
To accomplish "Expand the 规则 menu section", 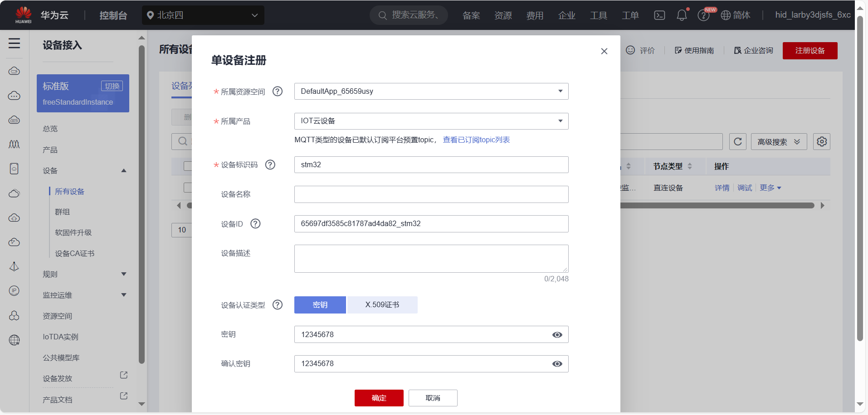I will [124, 274].
